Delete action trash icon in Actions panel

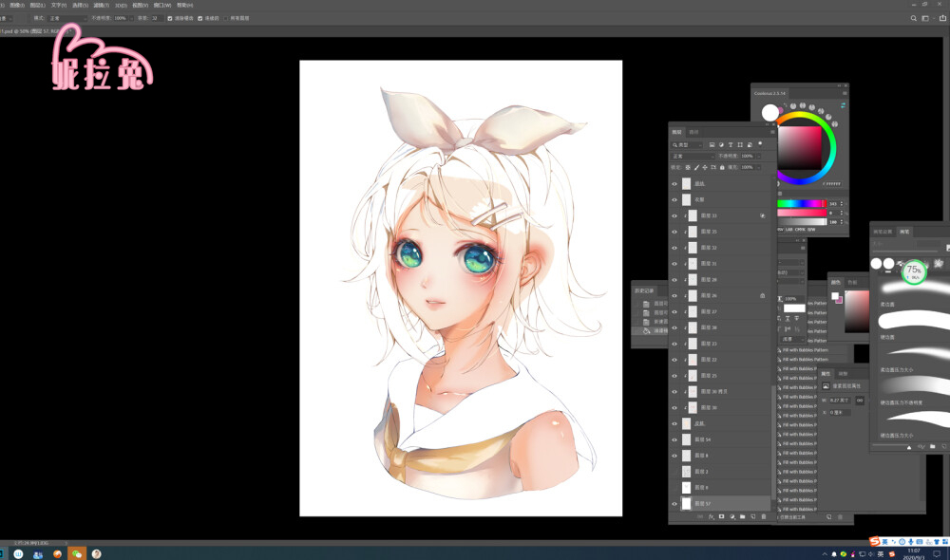(840, 517)
